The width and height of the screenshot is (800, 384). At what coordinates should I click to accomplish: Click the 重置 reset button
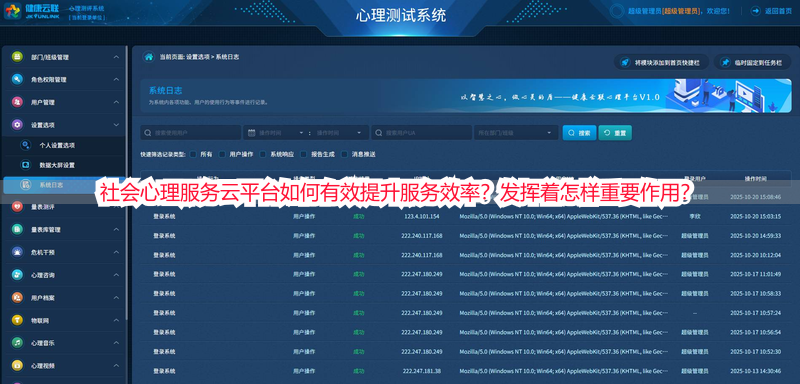[615, 133]
